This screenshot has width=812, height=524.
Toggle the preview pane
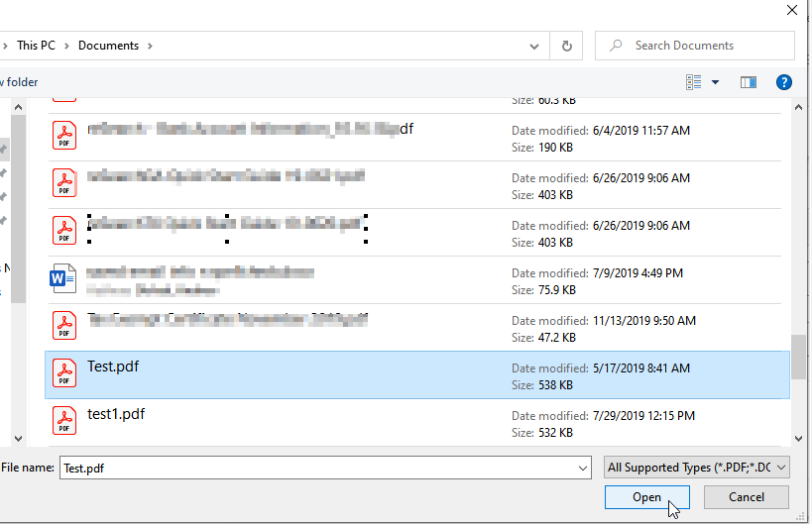coord(749,82)
